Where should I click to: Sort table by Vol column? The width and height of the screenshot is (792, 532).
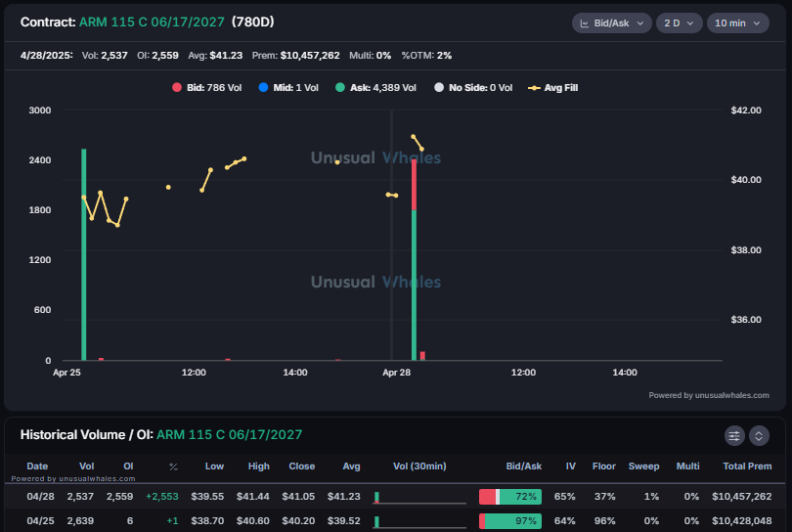86,466
